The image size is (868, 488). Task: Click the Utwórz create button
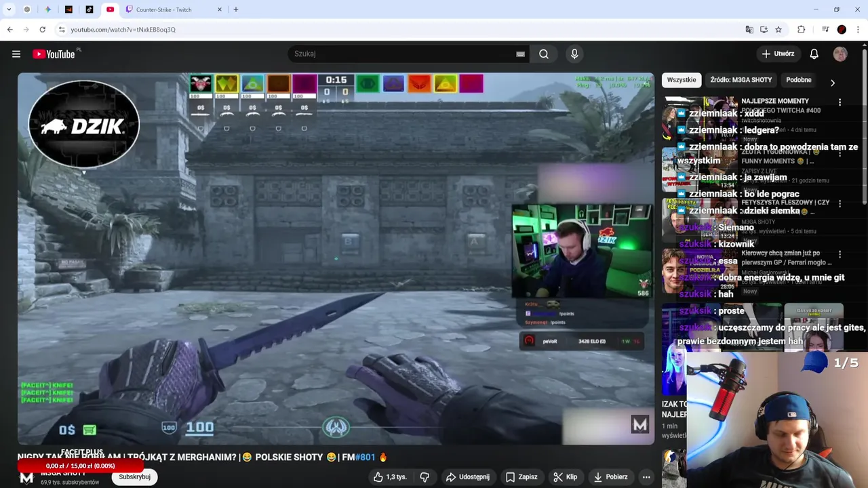[x=778, y=54]
